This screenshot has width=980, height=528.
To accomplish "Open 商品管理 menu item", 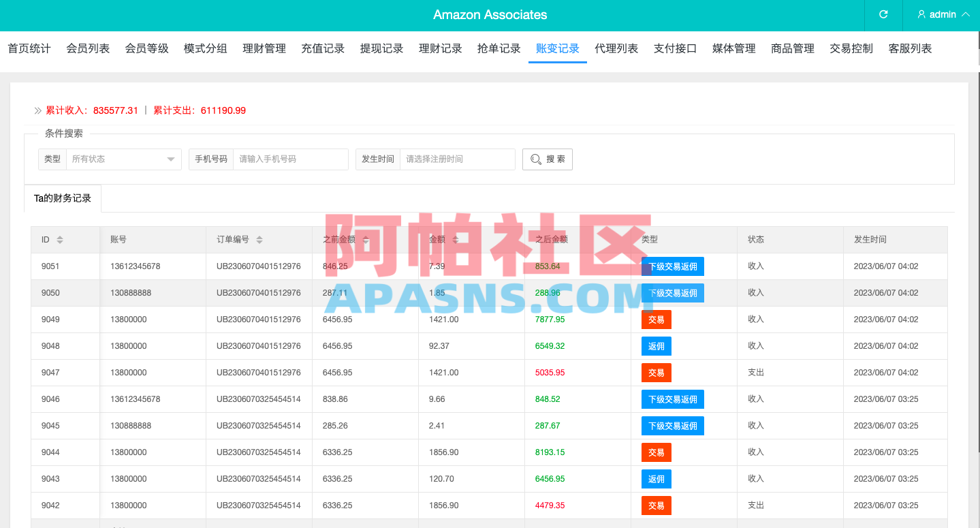I will [x=793, y=48].
